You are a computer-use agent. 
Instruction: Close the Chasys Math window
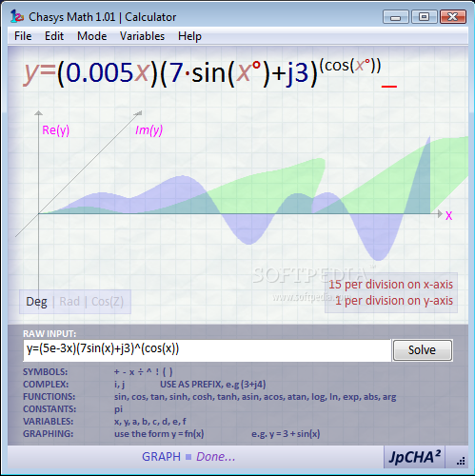click(453, 17)
